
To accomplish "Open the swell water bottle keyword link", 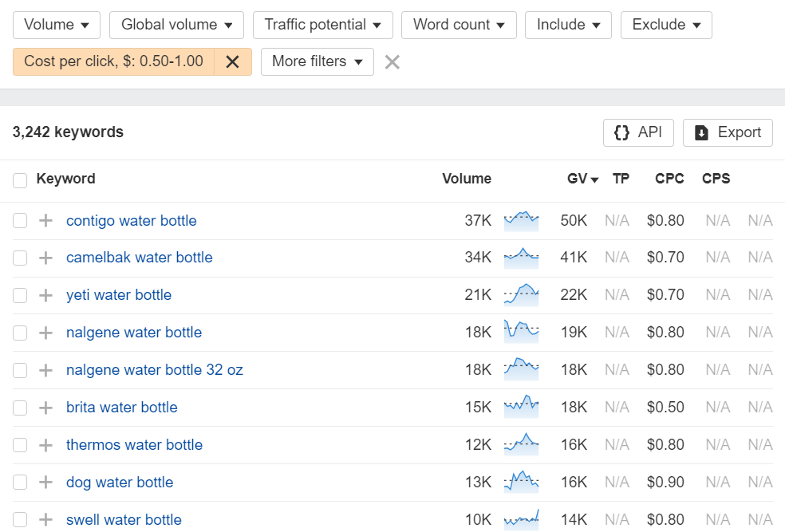I will coord(124,520).
